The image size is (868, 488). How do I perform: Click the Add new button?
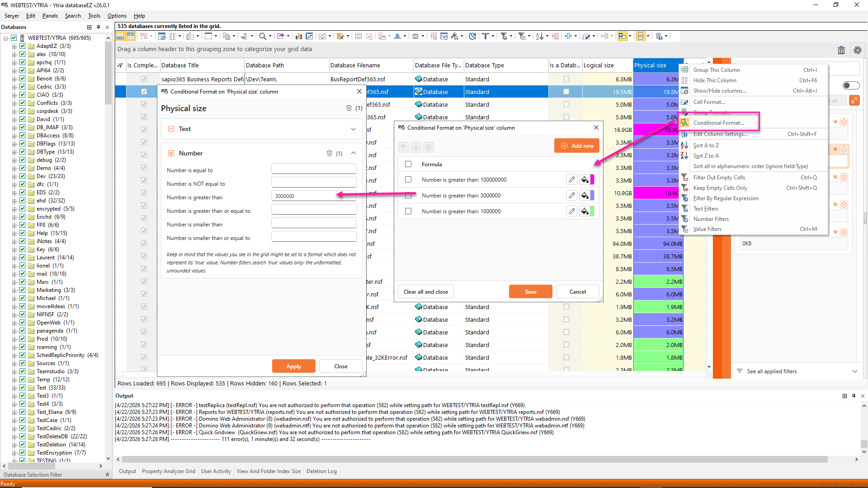[x=577, y=146]
